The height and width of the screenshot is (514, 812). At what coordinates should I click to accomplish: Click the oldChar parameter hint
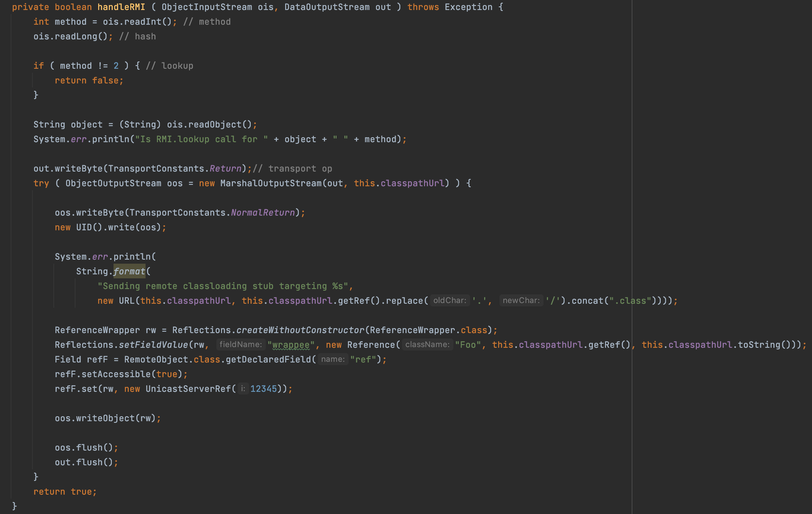449,300
